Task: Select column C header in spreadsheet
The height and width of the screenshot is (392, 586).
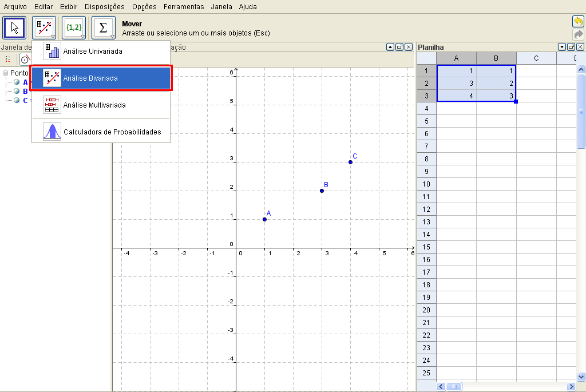Action: (536, 58)
